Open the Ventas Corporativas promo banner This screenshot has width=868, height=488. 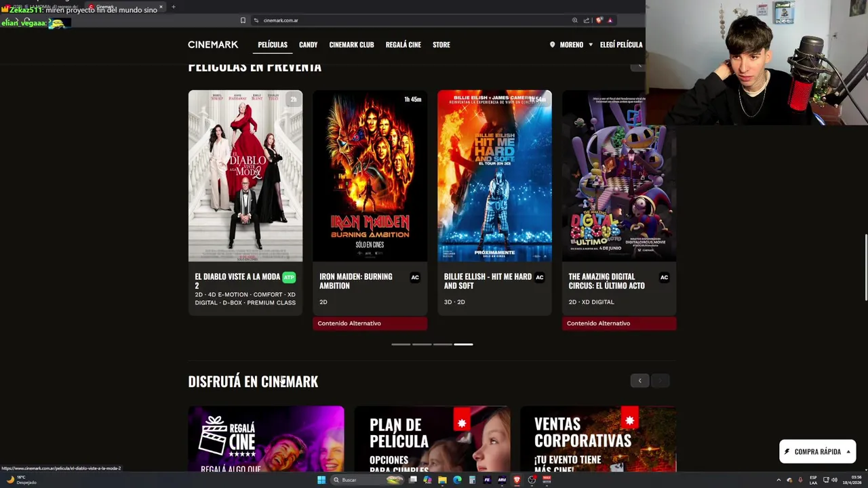(x=598, y=439)
